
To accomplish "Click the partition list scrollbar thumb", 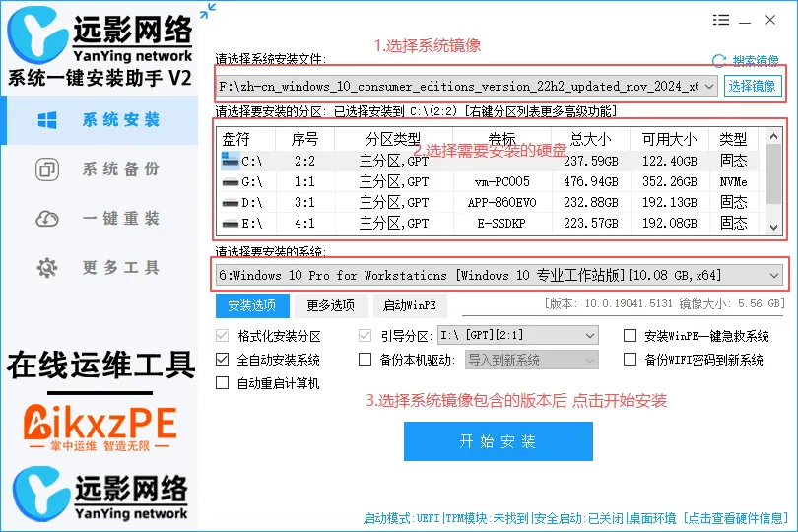I will 773,173.
